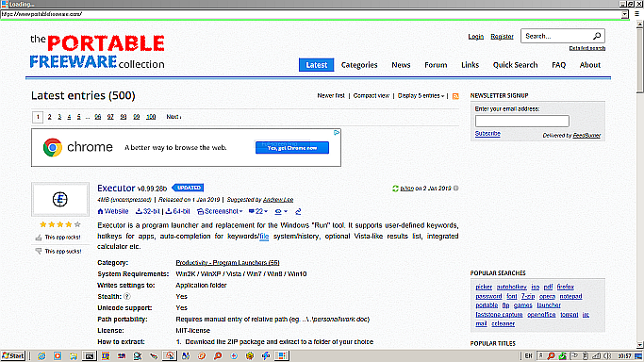
Task: Open the Links menu item
Action: point(470,65)
